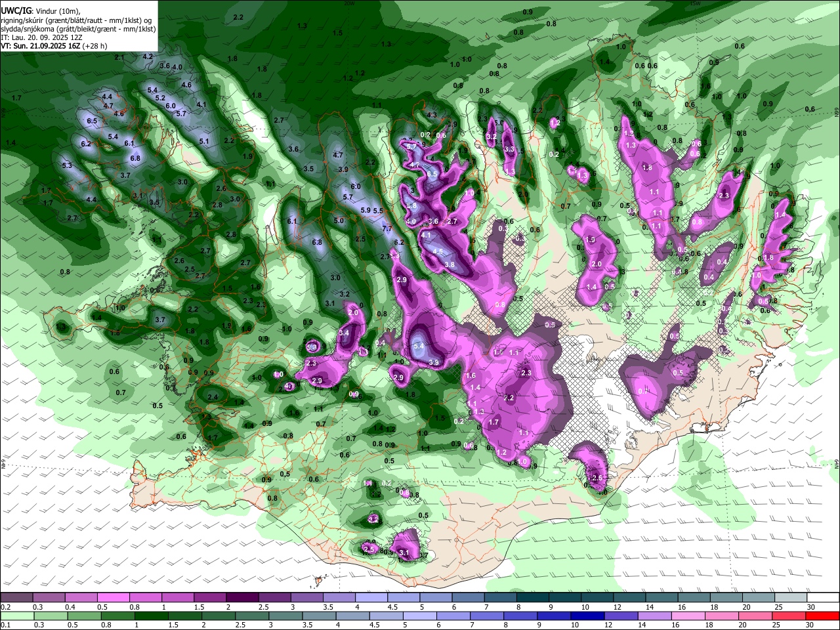Pick the blue rain-scale swatch at 8
The width and height of the screenshot is (840, 630).
point(520,616)
